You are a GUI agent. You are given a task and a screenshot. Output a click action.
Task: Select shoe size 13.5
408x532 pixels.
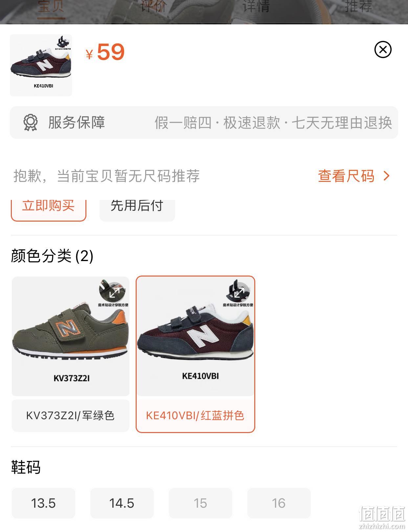(x=43, y=503)
